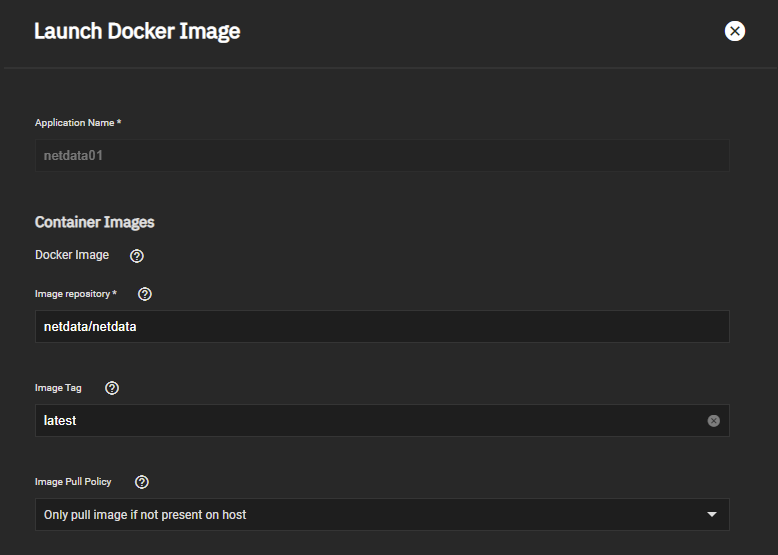The height and width of the screenshot is (555, 778).
Task: Open help tooltip for Docker Image
Action: coord(137,256)
